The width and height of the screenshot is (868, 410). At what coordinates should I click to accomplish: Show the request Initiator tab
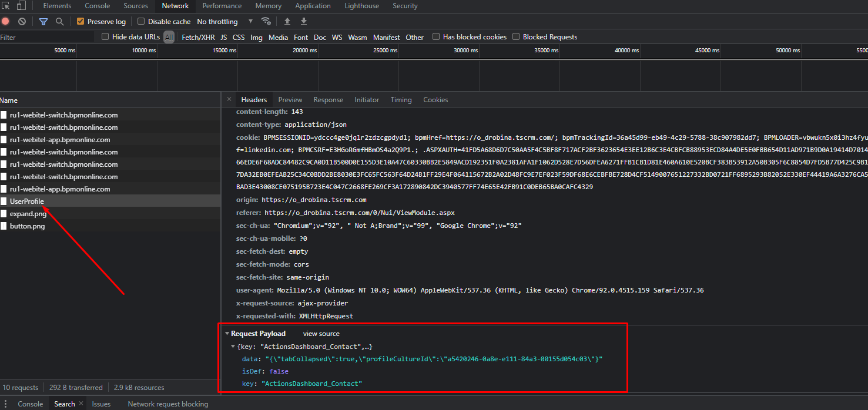click(367, 100)
